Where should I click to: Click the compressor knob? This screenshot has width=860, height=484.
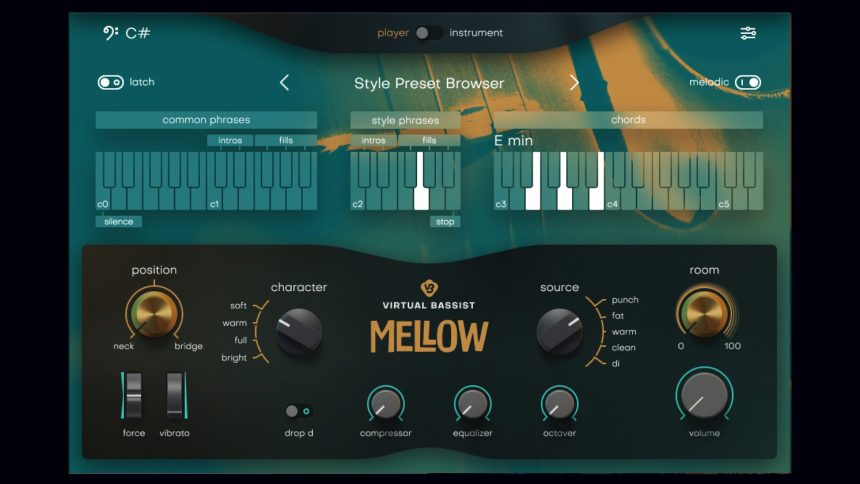click(x=385, y=404)
